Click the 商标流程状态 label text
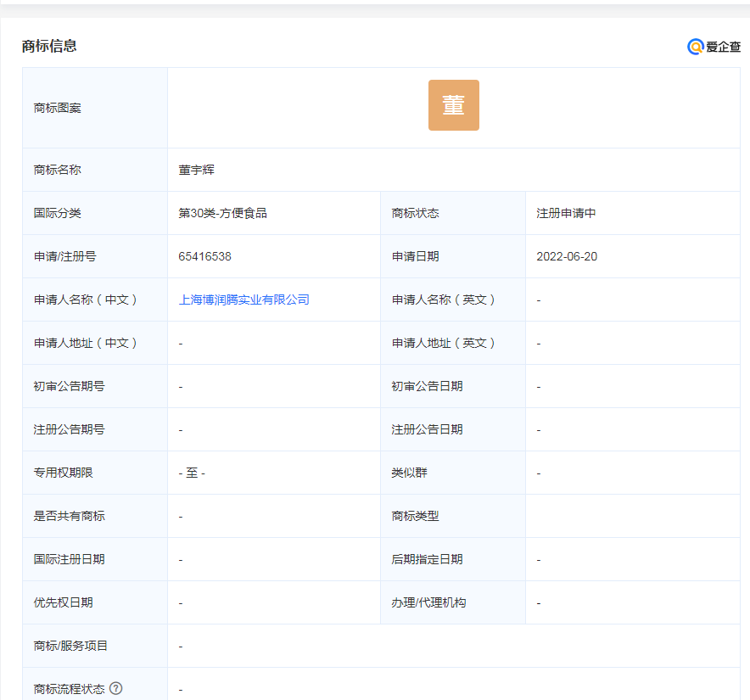 point(70,689)
